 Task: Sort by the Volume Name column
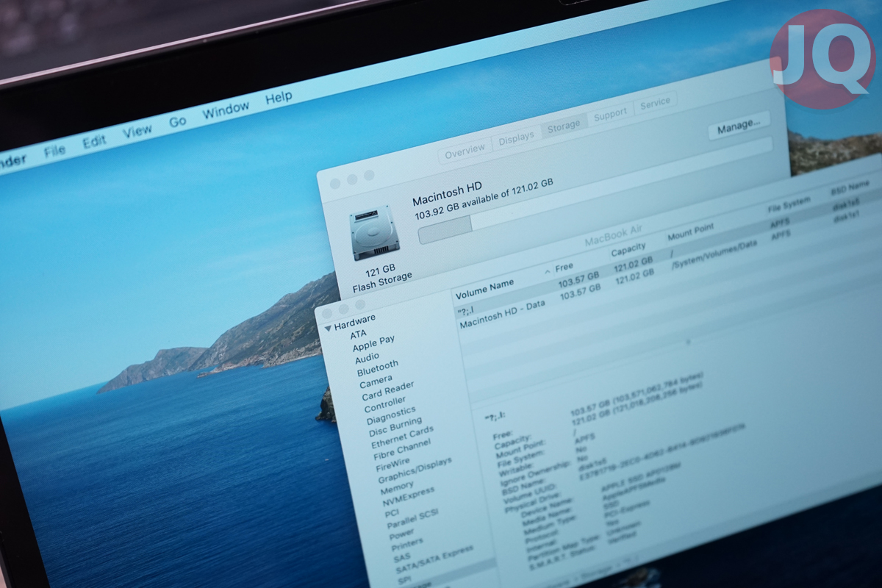(484, 289)
